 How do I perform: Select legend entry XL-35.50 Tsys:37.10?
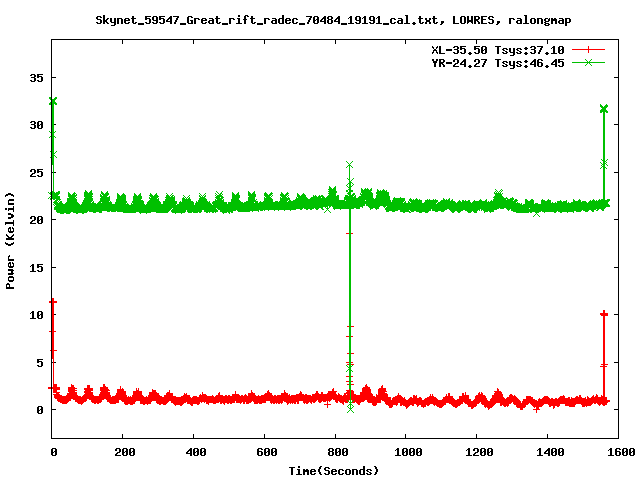point(498,50)
